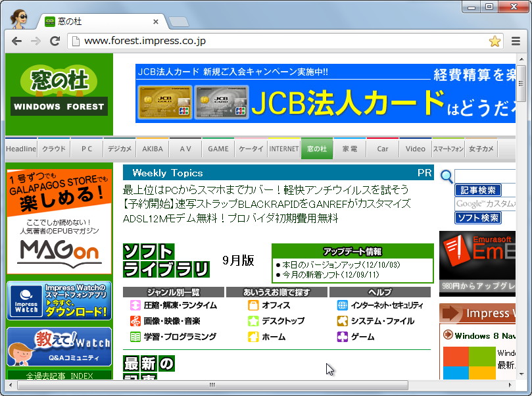Viewport: 532px width, 396px height.
Task: Bookmark the page via the star icon
Action: 495,40
